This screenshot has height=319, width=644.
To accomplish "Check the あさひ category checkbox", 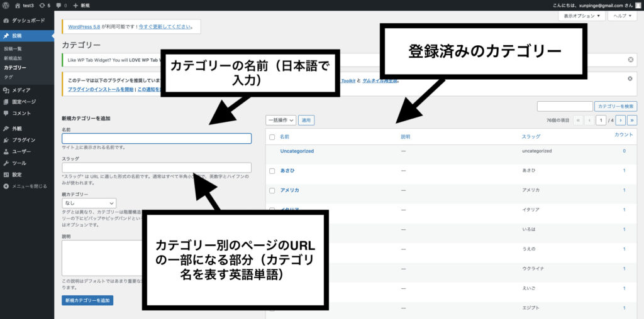I will pos(272,171).
